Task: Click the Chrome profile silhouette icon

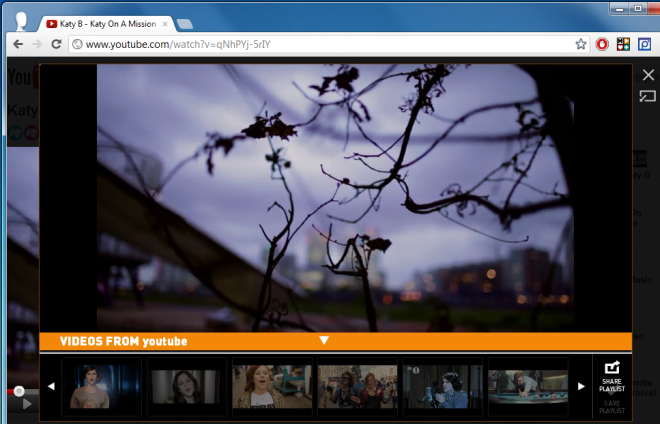Action: 21,20
